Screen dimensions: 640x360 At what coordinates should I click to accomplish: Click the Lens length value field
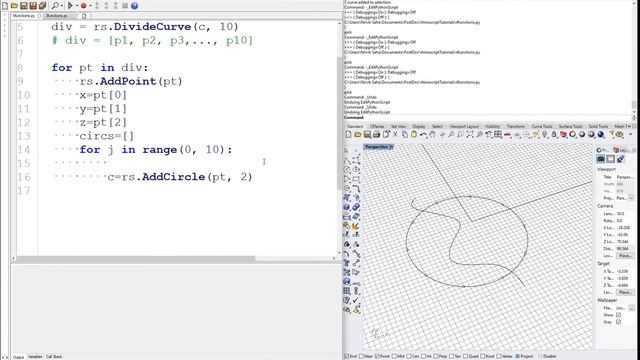[624, 213]
